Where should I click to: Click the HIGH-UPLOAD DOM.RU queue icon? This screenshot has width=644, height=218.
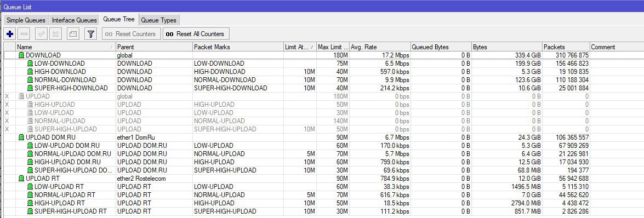point(30,162)
